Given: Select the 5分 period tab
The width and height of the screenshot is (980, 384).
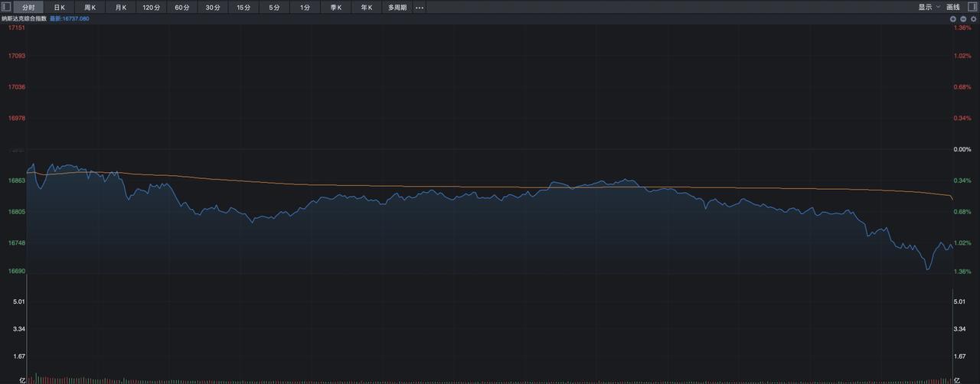Looking at the screenshot, I should coord(274,8).
